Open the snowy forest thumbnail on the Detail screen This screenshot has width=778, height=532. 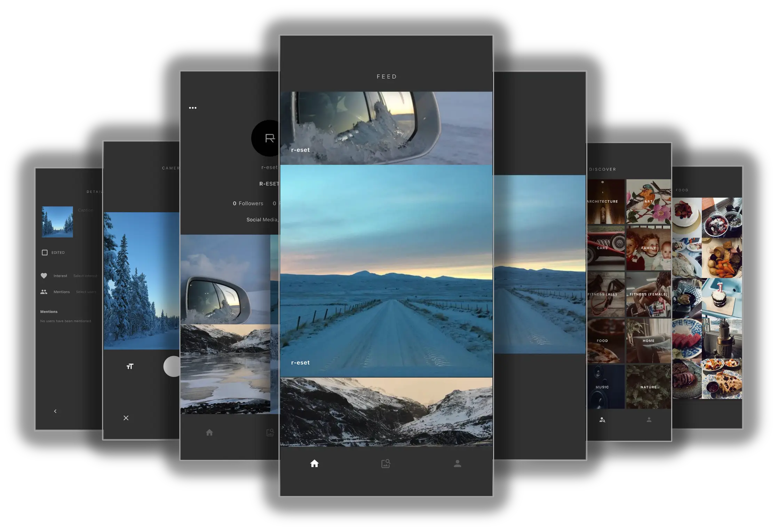(57, 222)
